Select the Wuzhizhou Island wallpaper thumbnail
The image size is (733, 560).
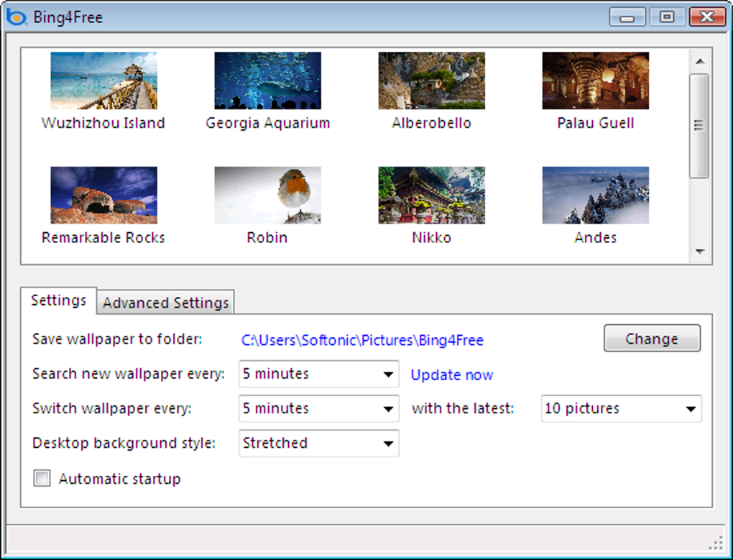pos(103,81)
